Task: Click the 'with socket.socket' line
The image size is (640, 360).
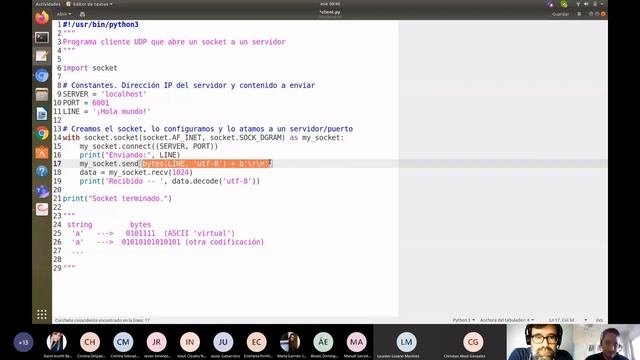Action: pyautogui.click(x=203, y=138)
